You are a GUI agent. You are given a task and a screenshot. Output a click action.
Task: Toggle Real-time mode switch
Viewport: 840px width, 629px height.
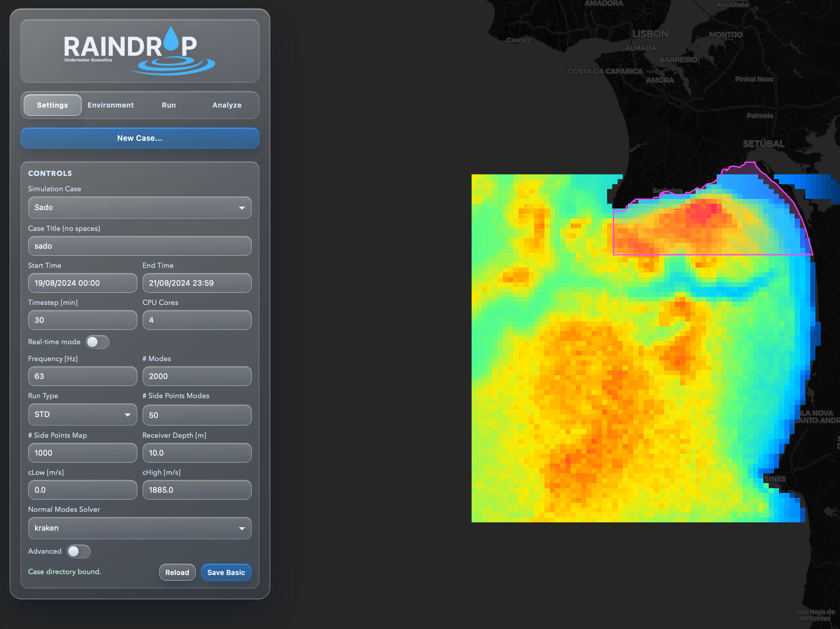point(97,342)
